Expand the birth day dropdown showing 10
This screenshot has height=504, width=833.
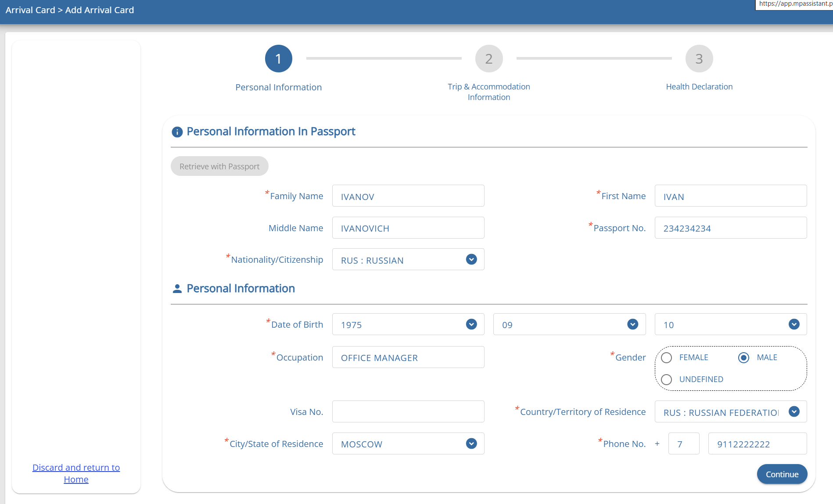point(794,325)
